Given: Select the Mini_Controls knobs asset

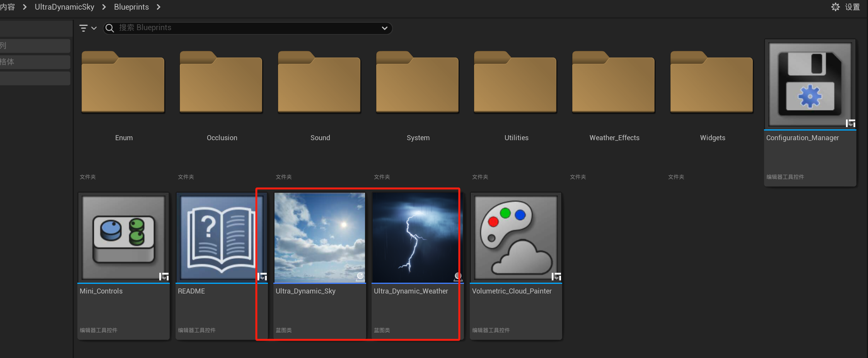Looking at the screenshot, I should pyautogui.click(x=124, y=238).
